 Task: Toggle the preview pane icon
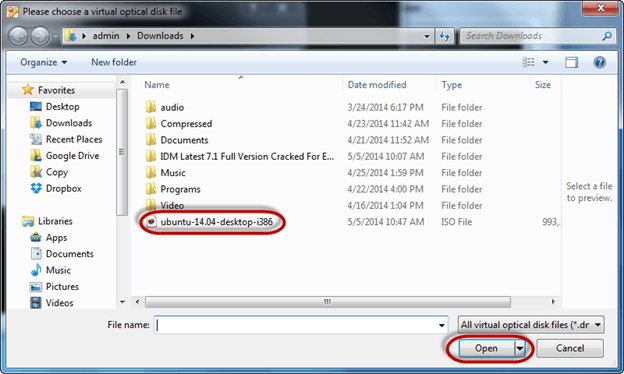click(x=571, y=62)
